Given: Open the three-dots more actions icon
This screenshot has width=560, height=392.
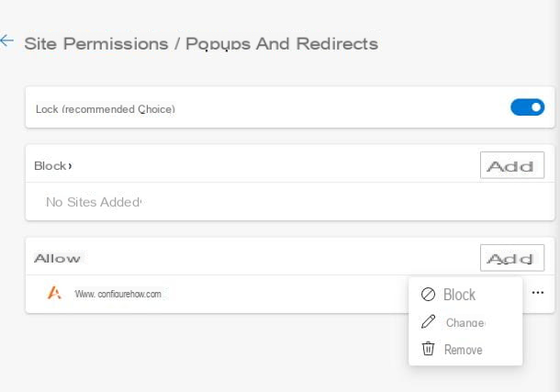Looking at the screenshot, I should tap(537, 293).
